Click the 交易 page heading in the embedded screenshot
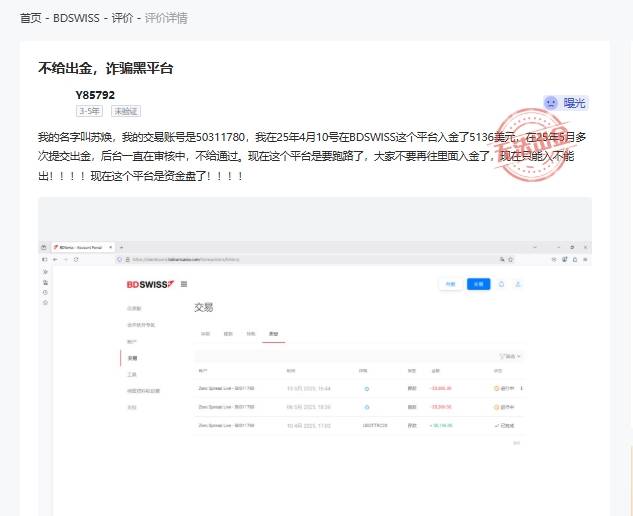 [x=203, y=307]
